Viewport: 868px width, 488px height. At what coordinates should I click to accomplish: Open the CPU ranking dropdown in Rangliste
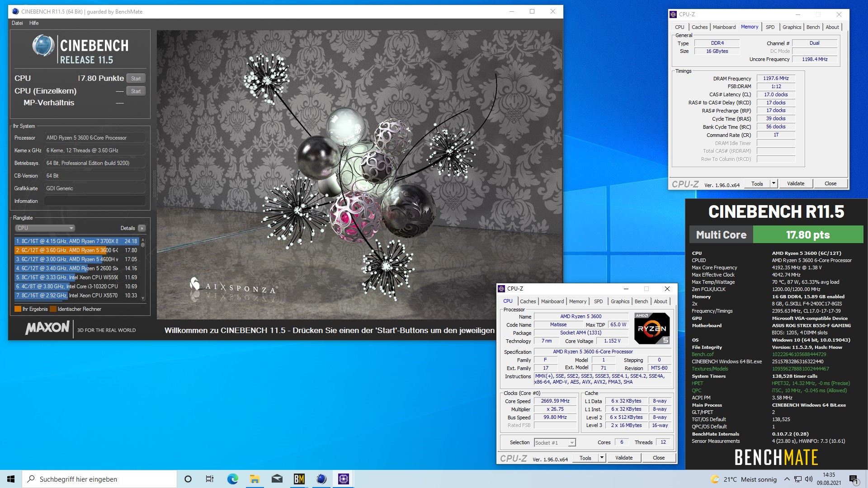point(44,228)
